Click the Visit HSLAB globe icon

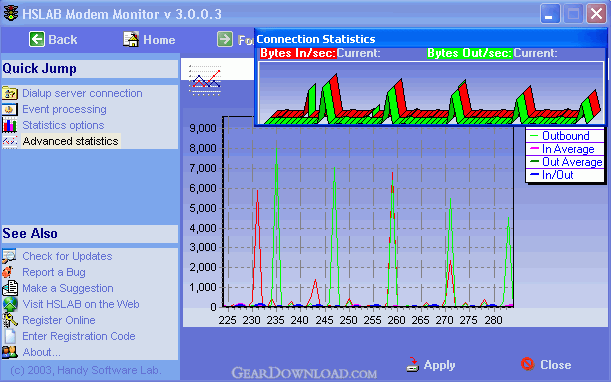(x=10, y=304)
